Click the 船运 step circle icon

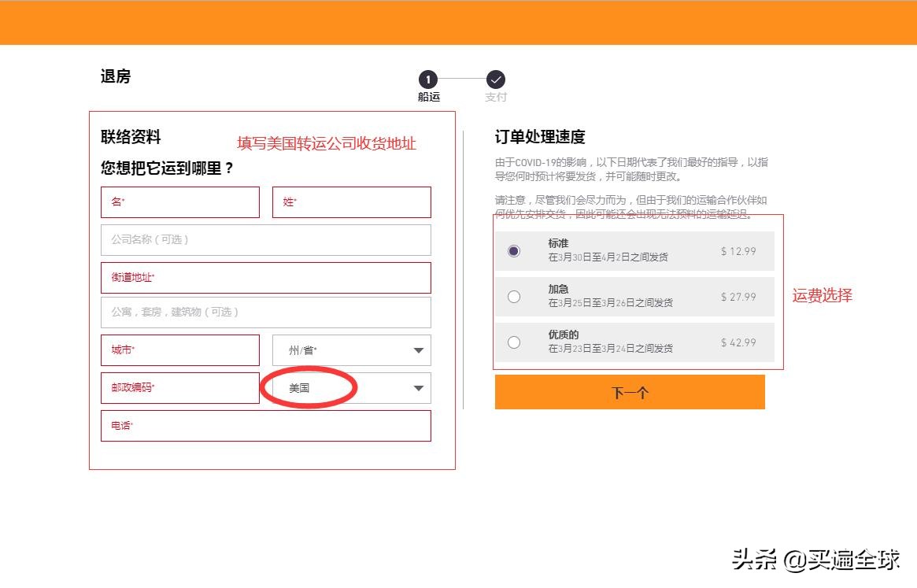(427, 80)
